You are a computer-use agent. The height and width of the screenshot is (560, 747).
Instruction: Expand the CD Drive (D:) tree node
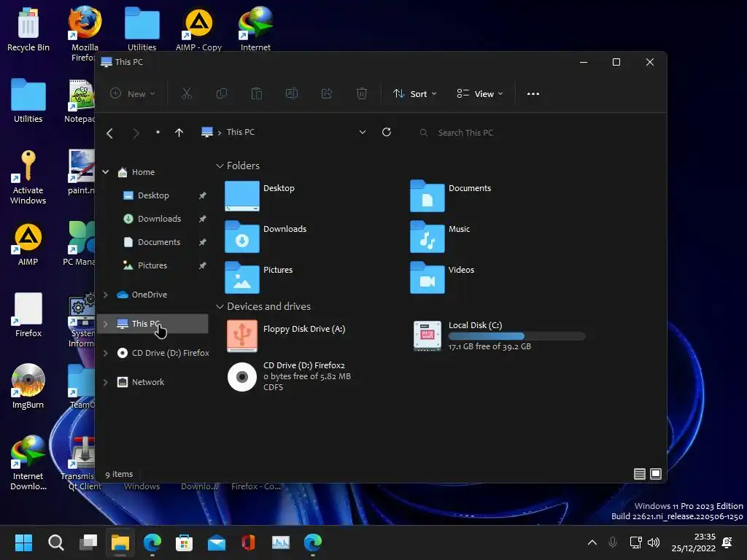106,353
